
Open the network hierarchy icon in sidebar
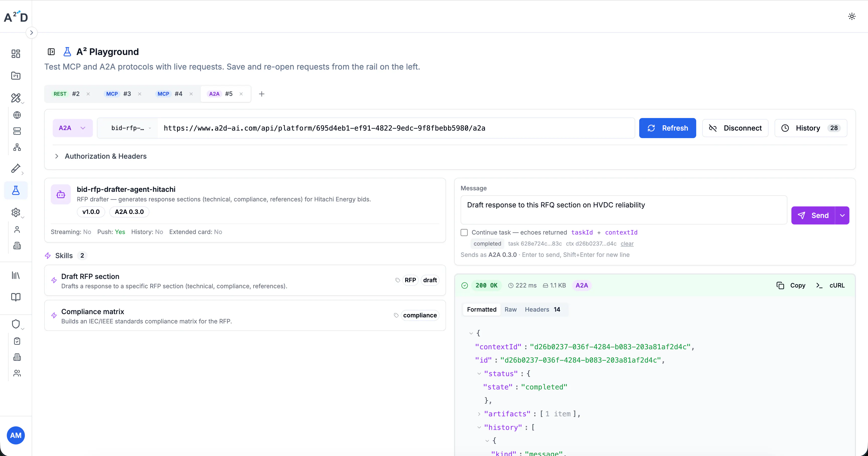pos(17,147)
